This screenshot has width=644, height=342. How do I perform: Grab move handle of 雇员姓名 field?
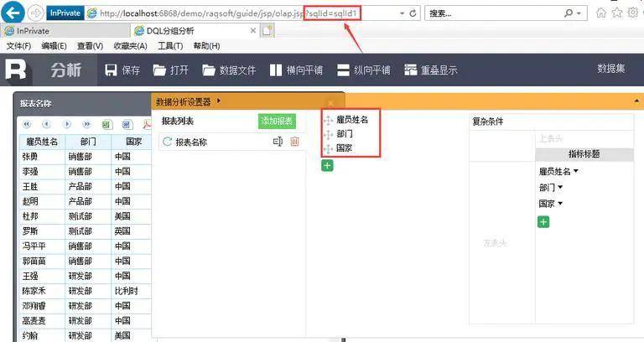pos(328,120)
